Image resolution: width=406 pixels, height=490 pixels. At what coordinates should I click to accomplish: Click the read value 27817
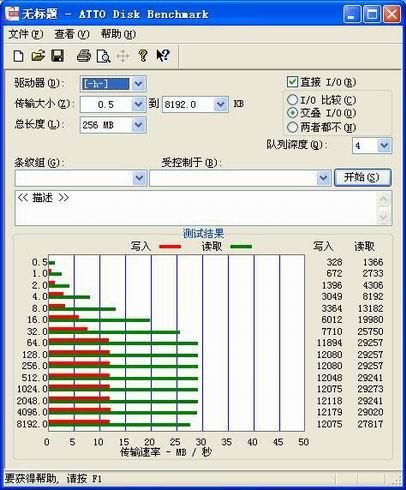(370, 424)
